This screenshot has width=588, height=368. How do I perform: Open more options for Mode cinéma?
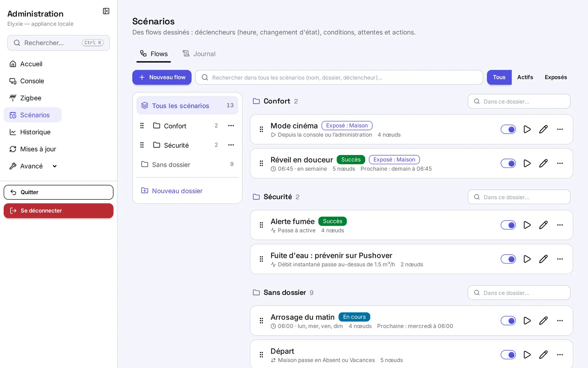click(x=560, y=129)
